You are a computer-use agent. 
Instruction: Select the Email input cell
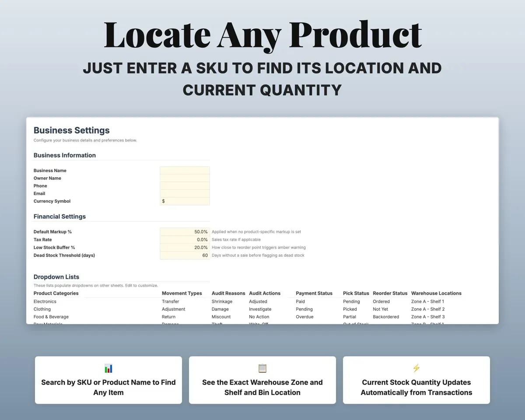tap(185, 193)
